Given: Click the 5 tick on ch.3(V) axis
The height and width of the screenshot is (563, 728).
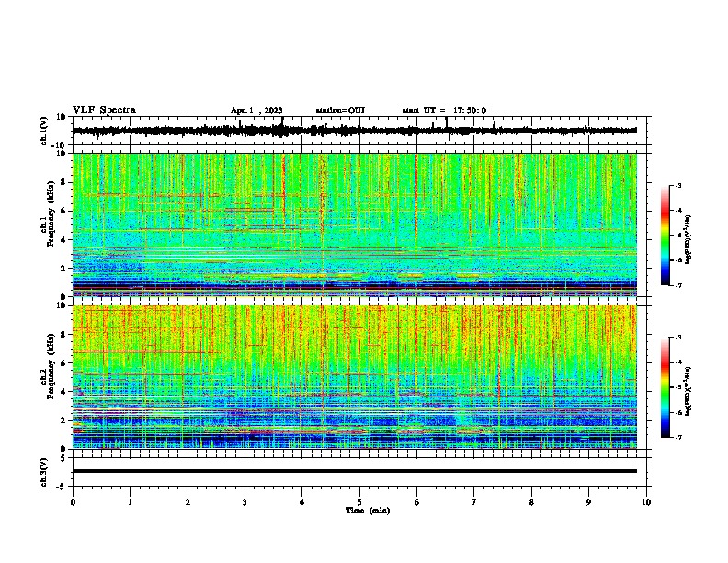Looking at the screenshot, I should pos(63,458).
